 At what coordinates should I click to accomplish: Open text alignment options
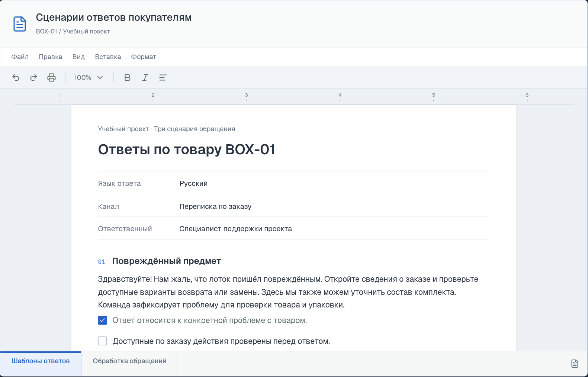click(x=163, y=77)
